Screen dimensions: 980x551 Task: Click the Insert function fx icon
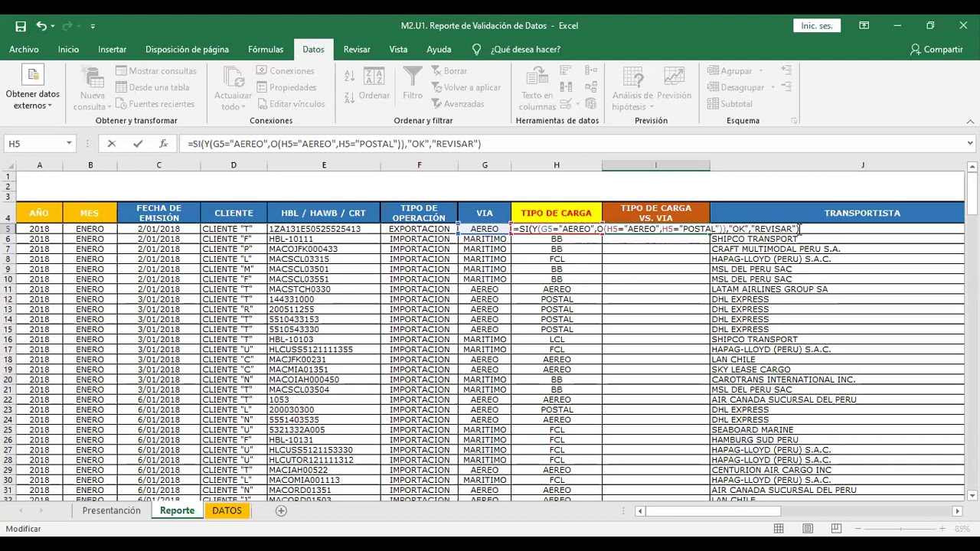tap(163, 144)
